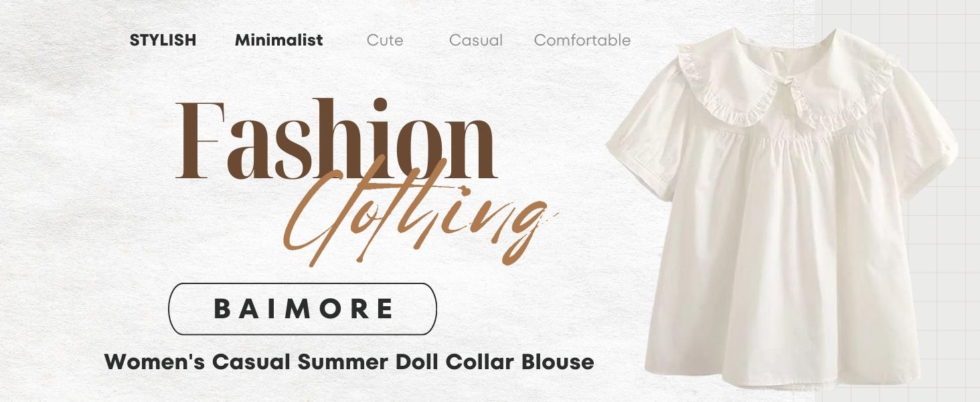This screenshot has height=402, width=980.
Task: Choose the Cute tag
Action: (385, 40)
